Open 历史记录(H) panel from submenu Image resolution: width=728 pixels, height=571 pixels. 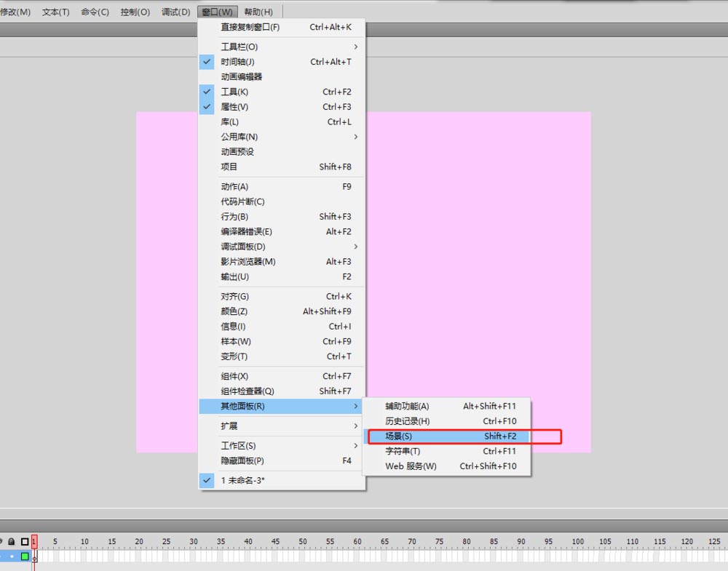click(x=446, y=421)
